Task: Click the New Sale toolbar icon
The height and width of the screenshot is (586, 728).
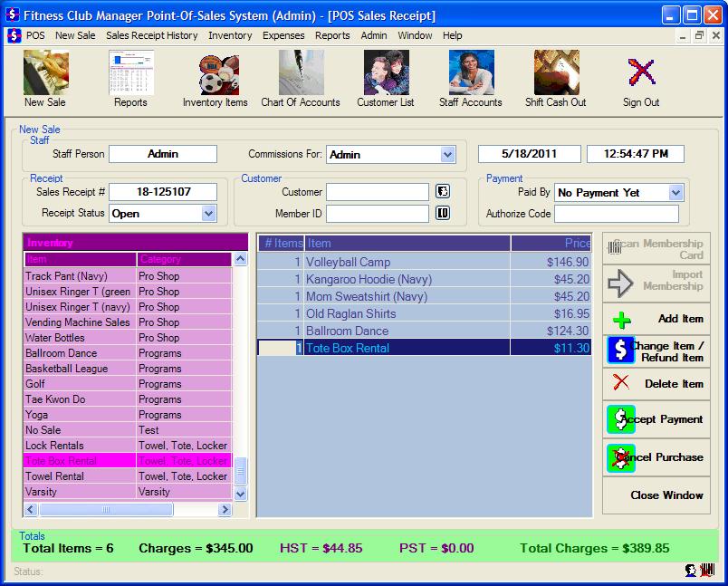Action: pyautogui.click(x=45, y=74)
